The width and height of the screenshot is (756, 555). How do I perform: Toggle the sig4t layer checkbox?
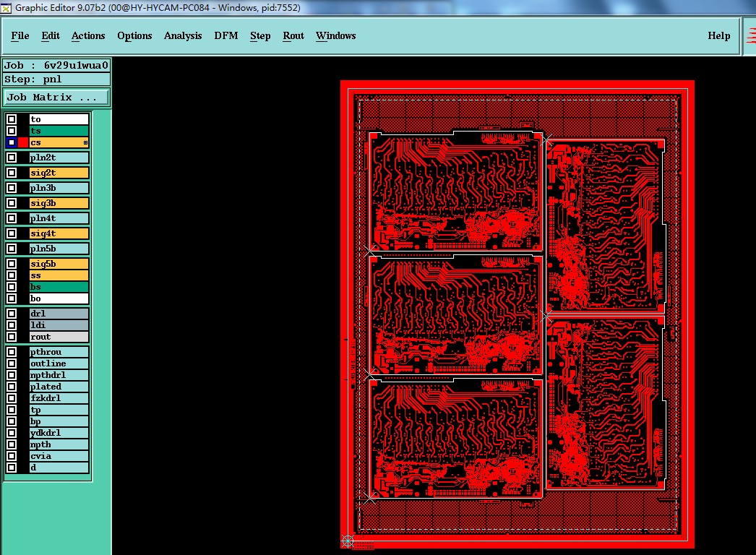12,233
